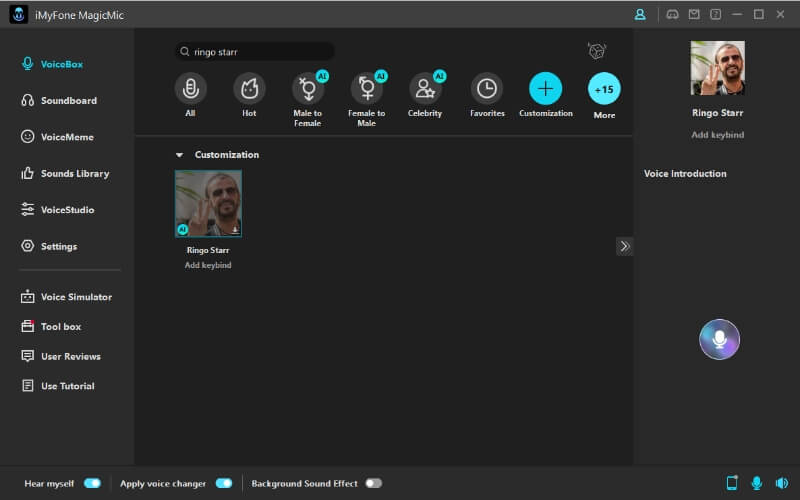Click the Ringo Starr name in right panel

click(717, 113)
